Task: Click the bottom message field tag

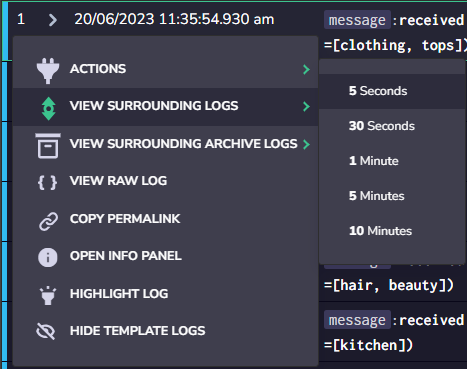Action: pos(357,320)
